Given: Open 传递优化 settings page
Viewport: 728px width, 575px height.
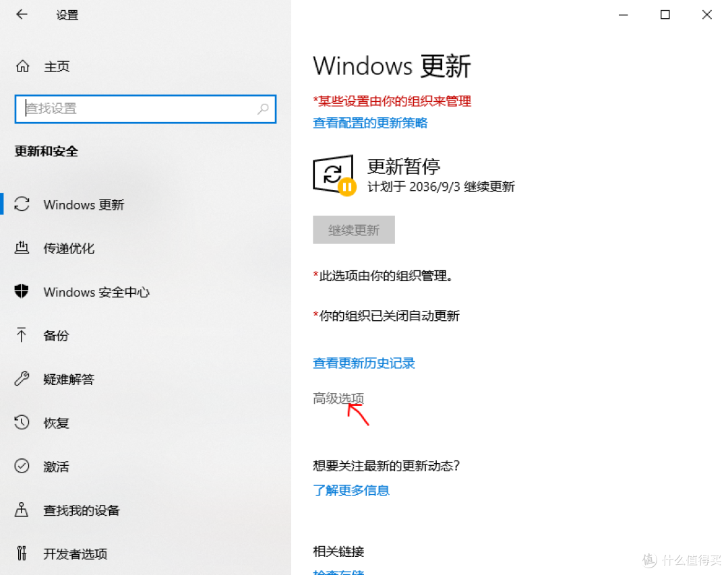Looking at the screenshot, I should tap(69, 249).
